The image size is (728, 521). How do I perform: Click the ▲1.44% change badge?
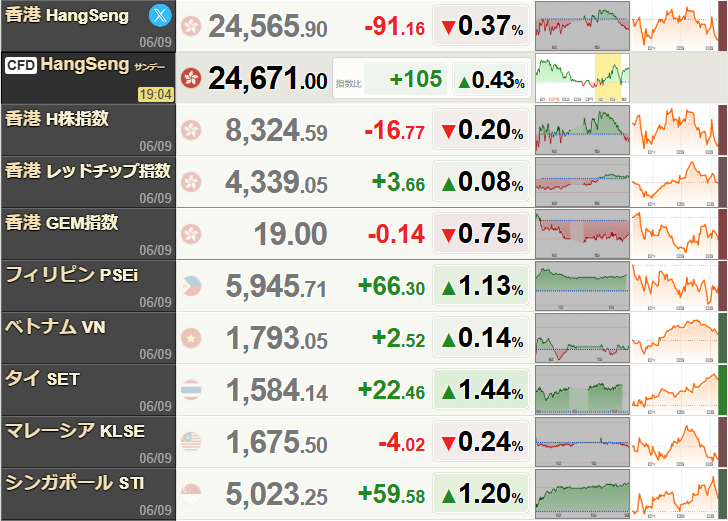(x=481, y=390)
